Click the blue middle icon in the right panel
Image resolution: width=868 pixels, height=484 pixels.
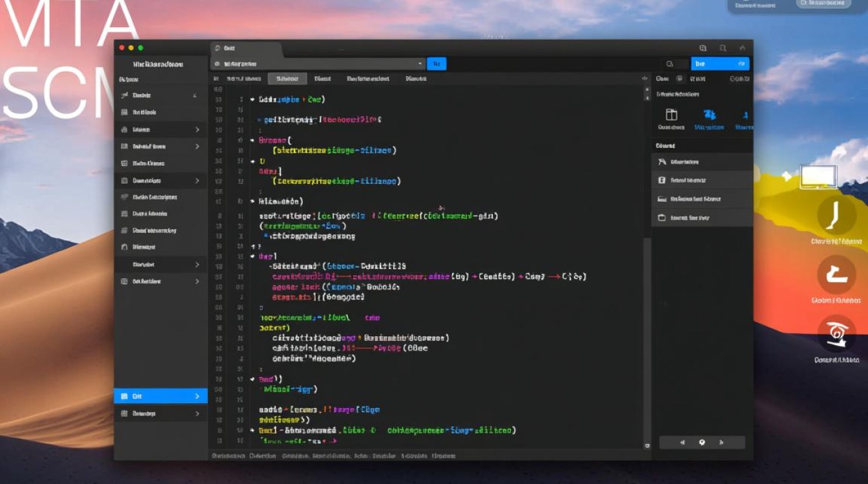click(x=709, y=116)
